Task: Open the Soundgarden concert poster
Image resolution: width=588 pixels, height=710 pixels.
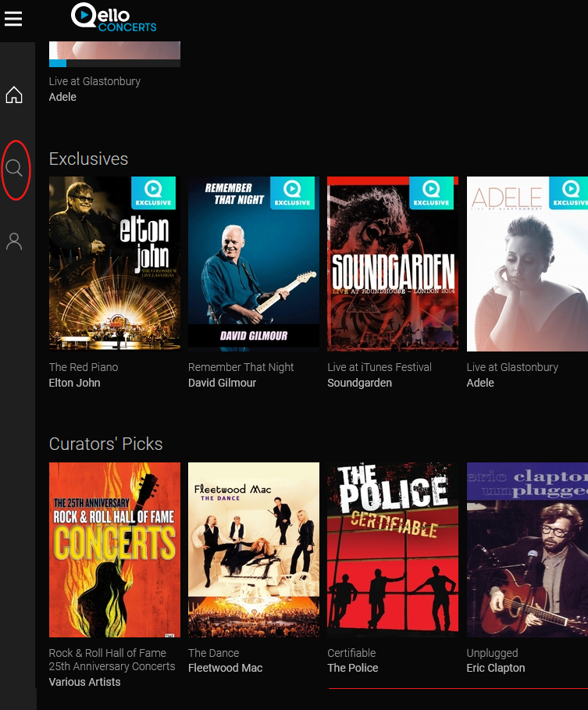Action: (x=393, y=264)
